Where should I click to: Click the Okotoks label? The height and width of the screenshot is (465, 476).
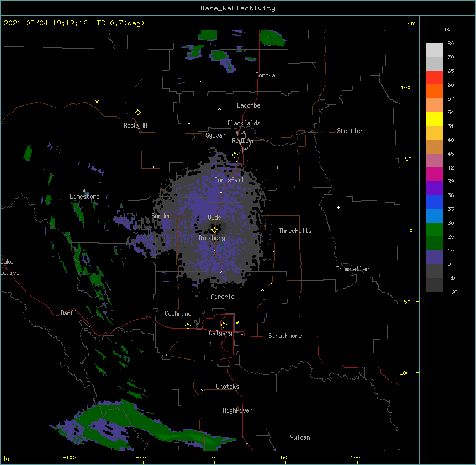[228, 387]
